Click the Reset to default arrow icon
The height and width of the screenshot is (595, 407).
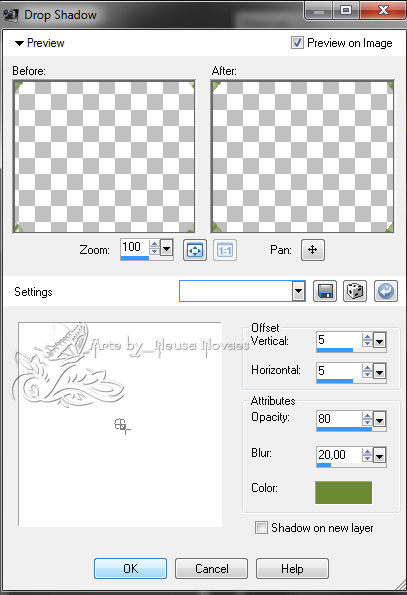point(386,291)
